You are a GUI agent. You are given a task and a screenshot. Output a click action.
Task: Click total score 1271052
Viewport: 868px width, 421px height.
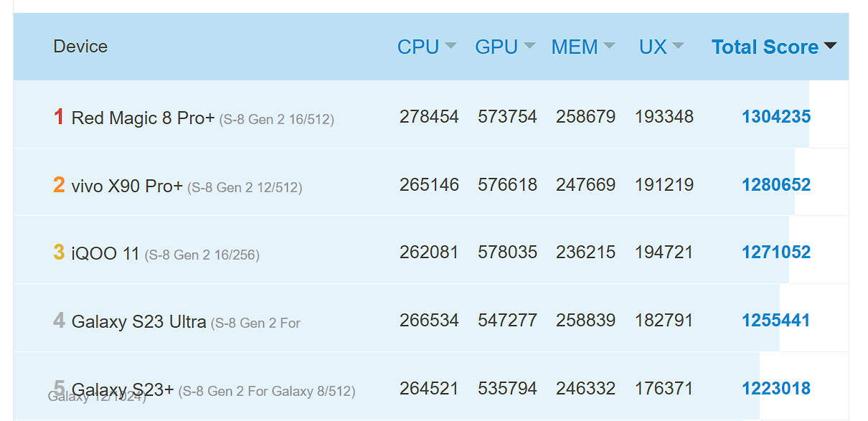coord(776,252)
